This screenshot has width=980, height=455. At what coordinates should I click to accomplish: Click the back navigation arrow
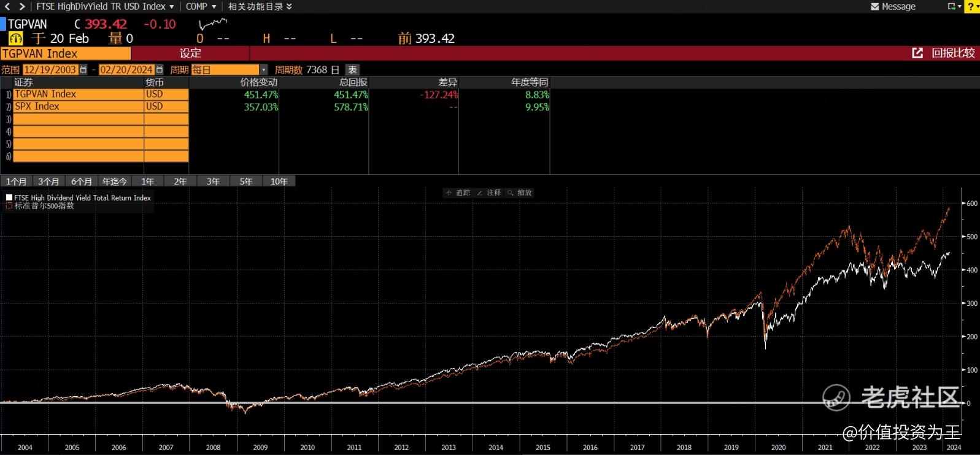(x=7, y=6)
